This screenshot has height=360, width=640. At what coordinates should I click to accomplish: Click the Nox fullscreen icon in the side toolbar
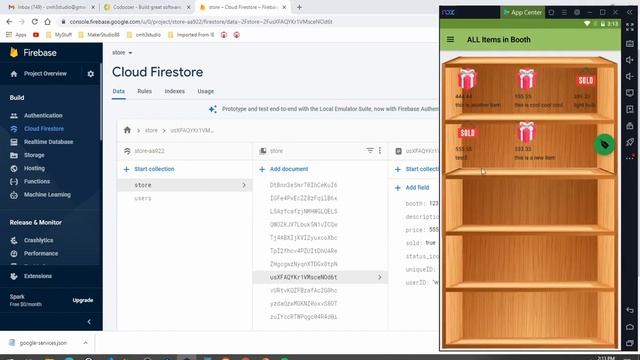(x=630, y=27)
